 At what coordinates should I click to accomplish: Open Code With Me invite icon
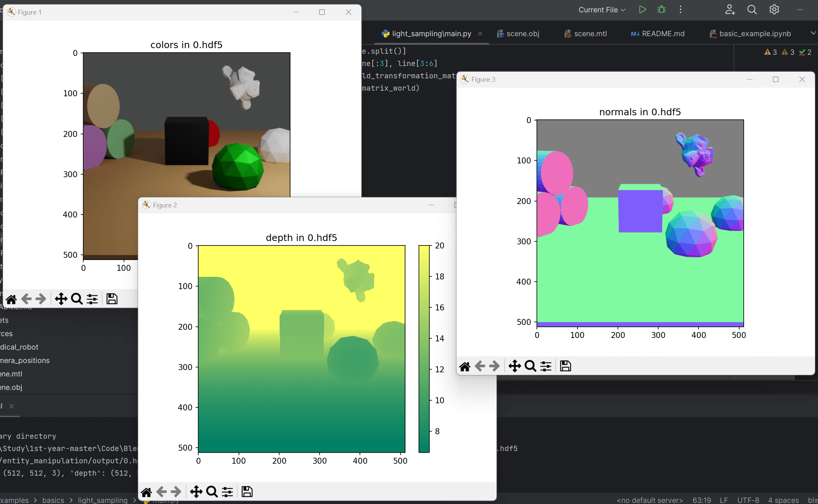click(x=730, y=10)
